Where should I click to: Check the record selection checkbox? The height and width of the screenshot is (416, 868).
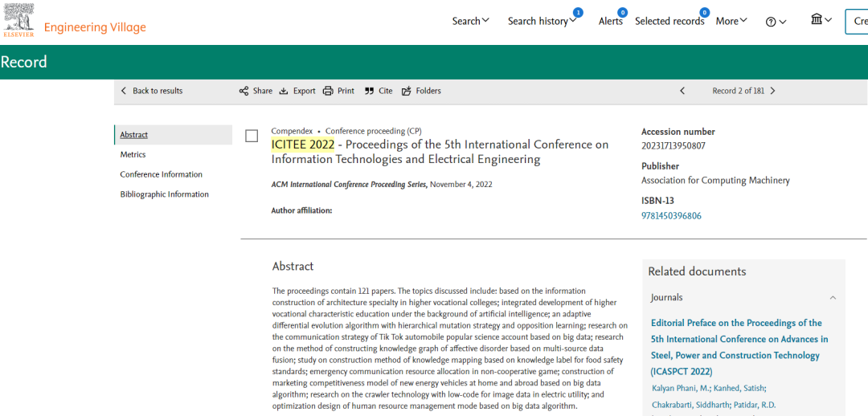click(252, 136)
